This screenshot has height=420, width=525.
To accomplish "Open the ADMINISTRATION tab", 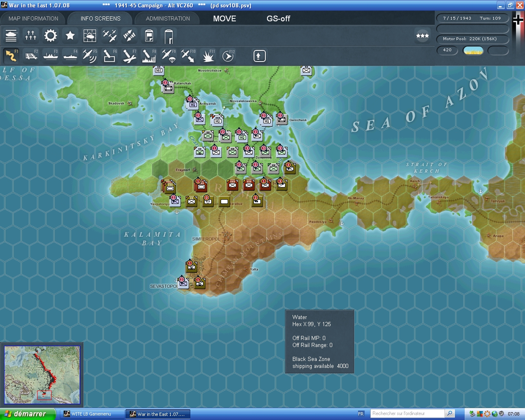I will pos(168,18).
